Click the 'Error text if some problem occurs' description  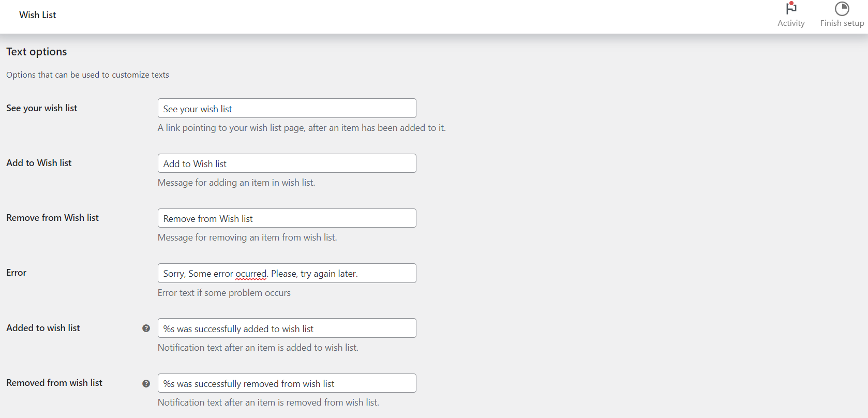click(224, 293)
